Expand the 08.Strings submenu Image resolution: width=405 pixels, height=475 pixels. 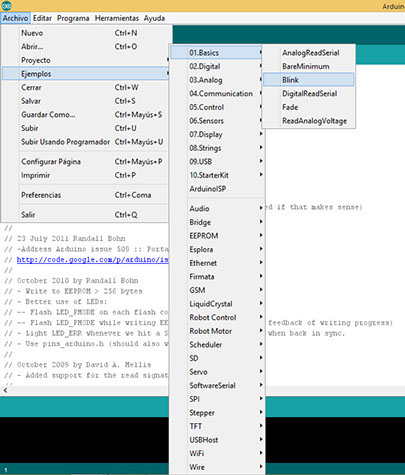(x=217, y=148)
